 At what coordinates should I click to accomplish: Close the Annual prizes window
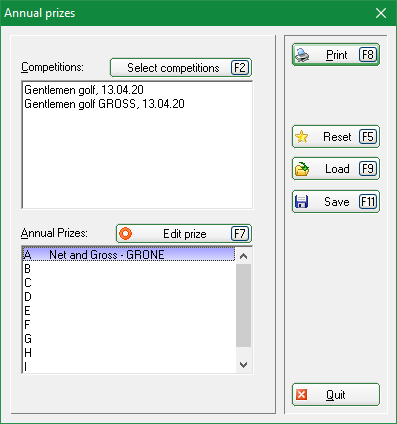coord(381,13)
